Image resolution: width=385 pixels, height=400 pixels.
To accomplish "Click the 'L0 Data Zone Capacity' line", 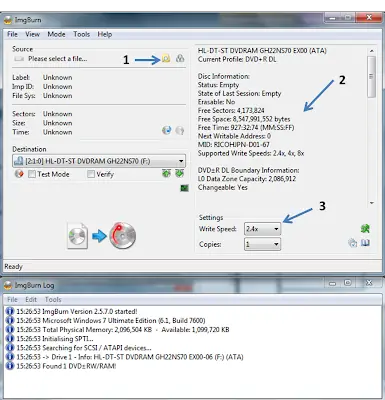I will pos(247,179).
